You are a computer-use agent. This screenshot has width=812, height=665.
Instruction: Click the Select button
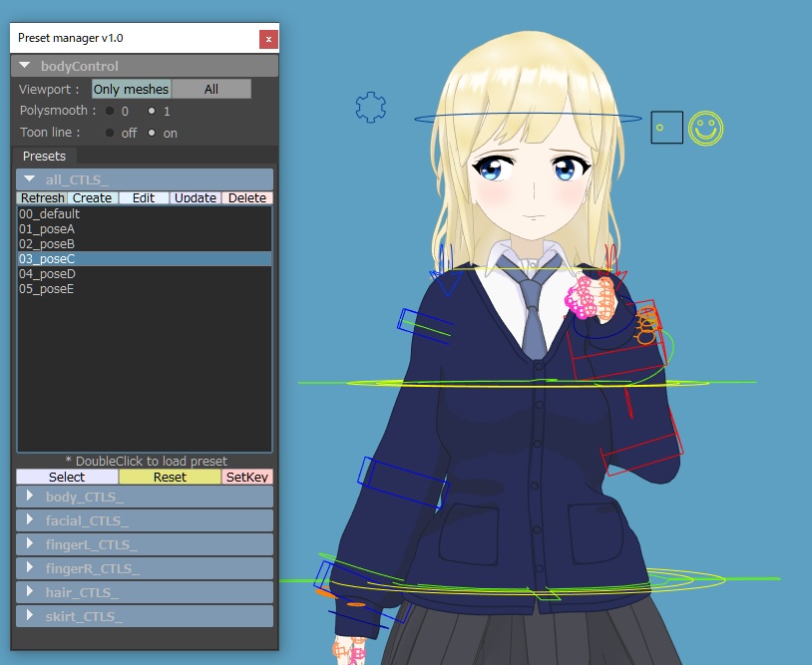click(x=67, y=477)
